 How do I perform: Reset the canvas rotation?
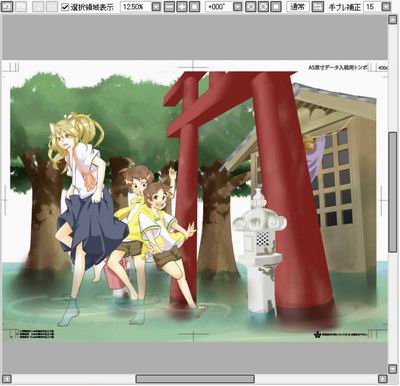(275, 7)
